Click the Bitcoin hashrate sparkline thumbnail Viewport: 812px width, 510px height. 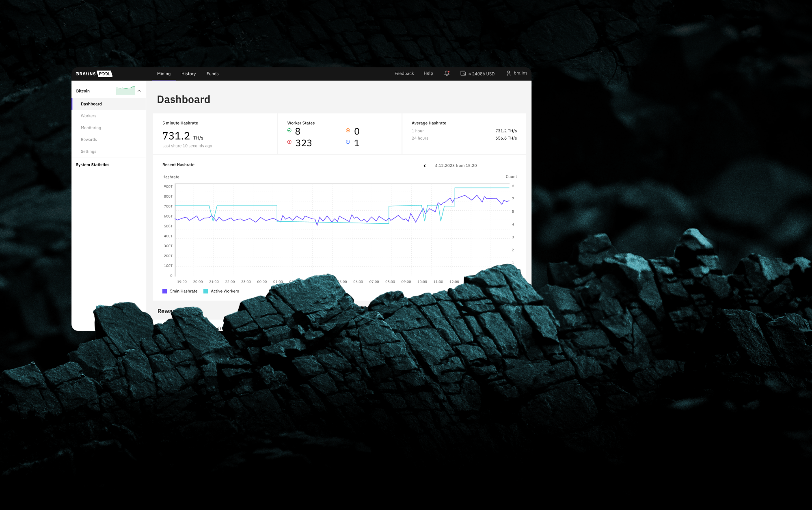pos(125,91)
